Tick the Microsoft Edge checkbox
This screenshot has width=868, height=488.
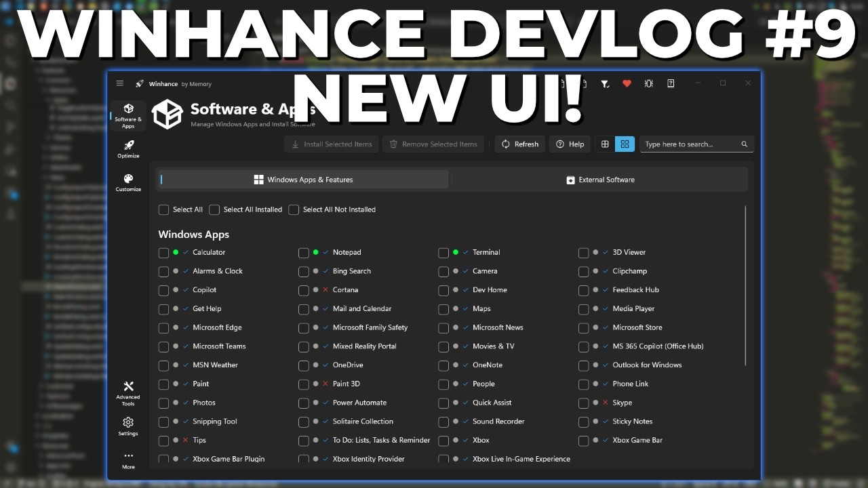coord(163,328)
